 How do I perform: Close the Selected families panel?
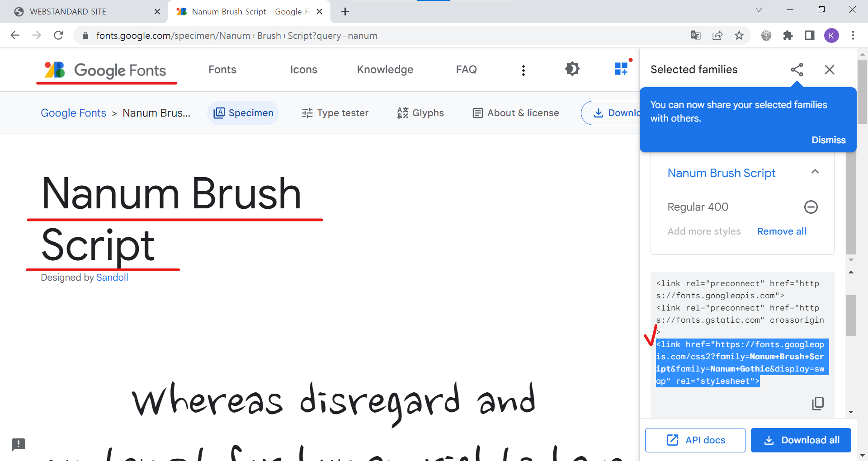point(830,70)
